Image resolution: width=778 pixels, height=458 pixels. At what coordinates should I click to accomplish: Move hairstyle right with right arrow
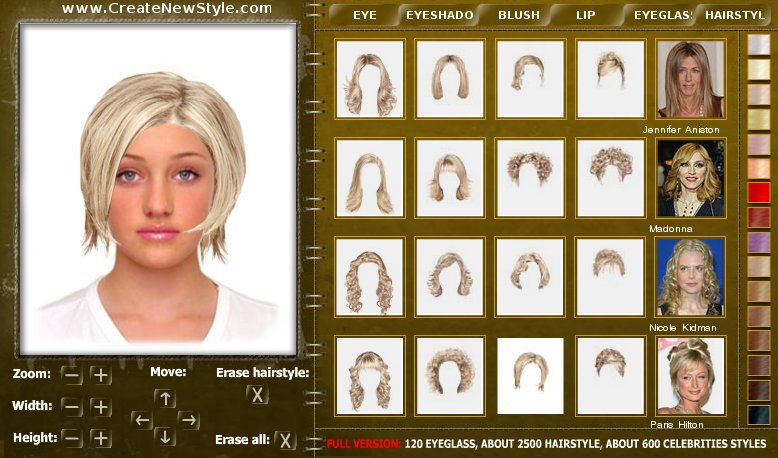(189, 420)
